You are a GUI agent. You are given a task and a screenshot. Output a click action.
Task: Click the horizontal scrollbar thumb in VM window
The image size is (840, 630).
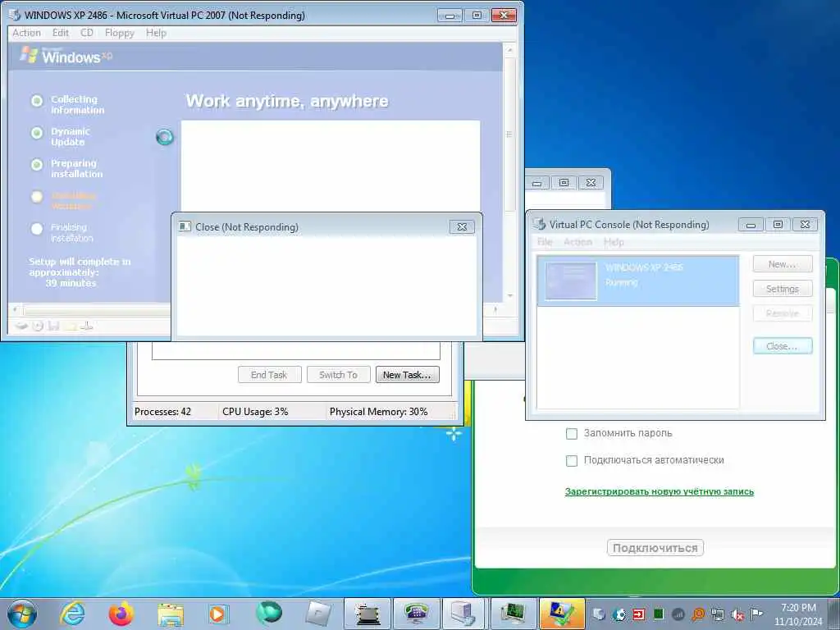[x=97, y=310]
